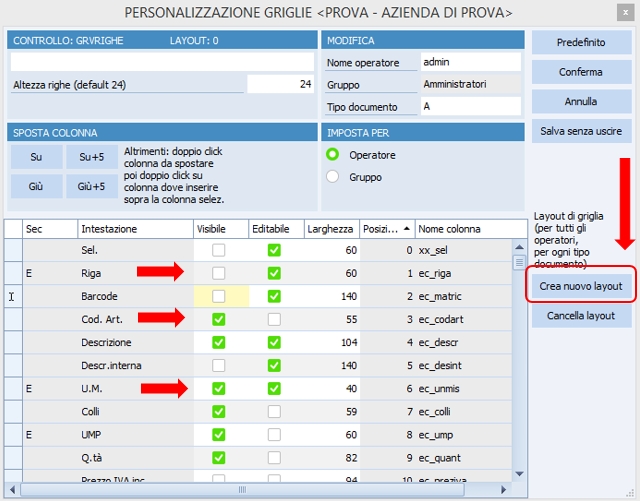Click the Nome colonna column header

[471, 229]
